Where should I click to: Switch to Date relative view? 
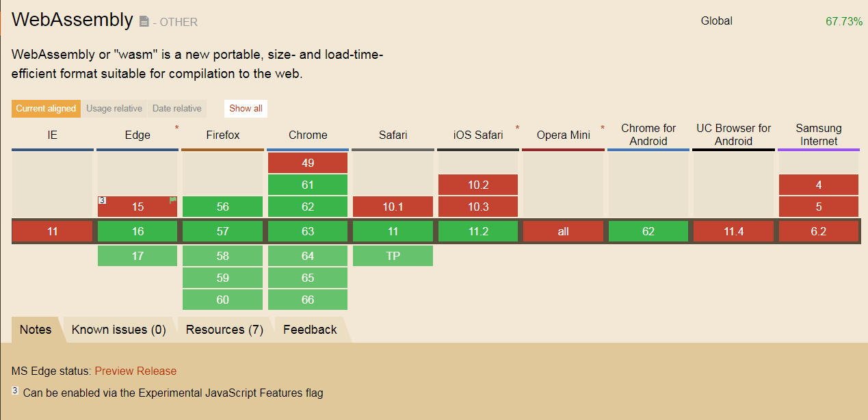(177, 109)
